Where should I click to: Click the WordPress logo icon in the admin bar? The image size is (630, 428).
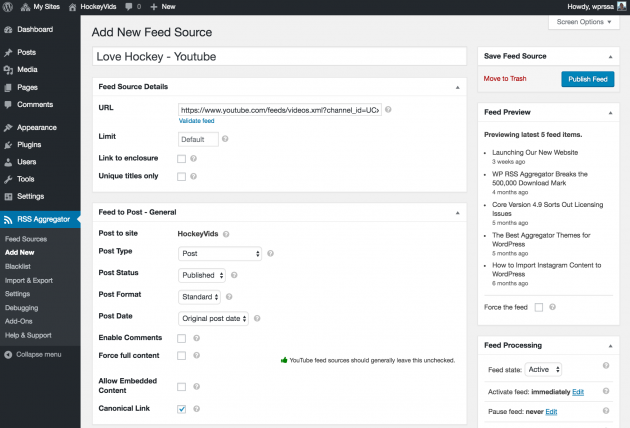[8, 7]
